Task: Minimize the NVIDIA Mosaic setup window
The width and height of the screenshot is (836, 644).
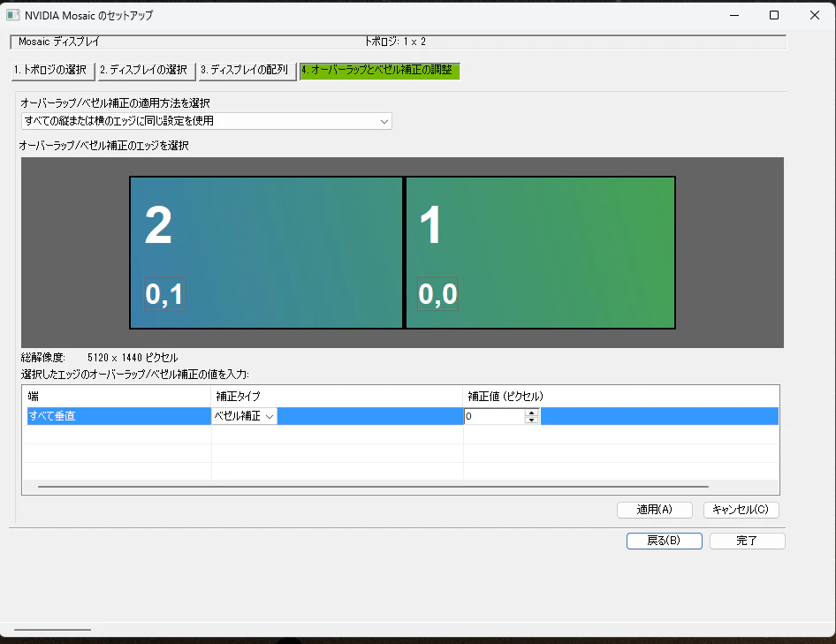Action: click(x=734, y=16)
